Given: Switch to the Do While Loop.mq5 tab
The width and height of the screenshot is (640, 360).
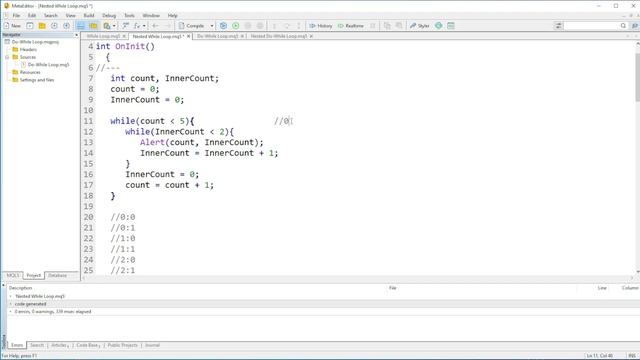Looking at the screenshot, I should (218, 36).
